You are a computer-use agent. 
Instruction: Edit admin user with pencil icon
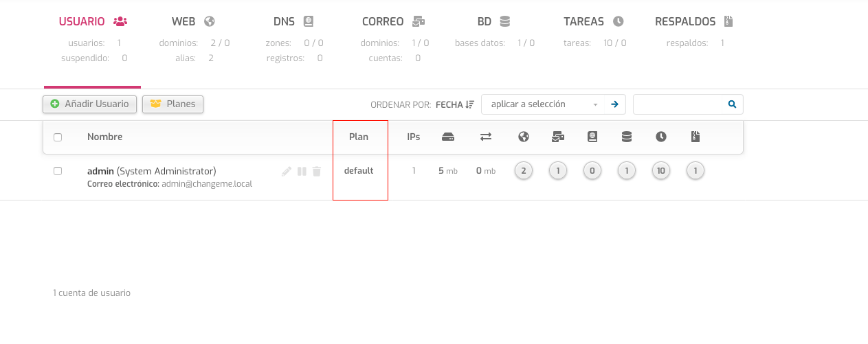[x=287, y=171]
